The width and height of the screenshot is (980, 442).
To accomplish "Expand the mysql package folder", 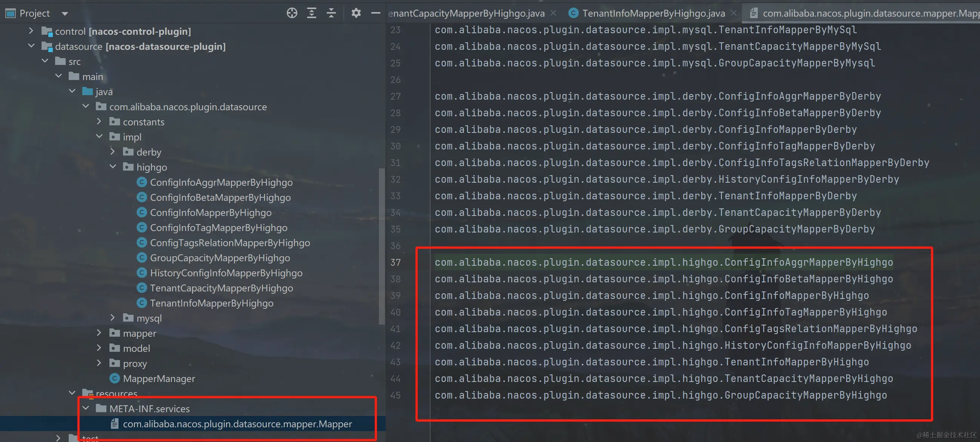I will 113,317.
